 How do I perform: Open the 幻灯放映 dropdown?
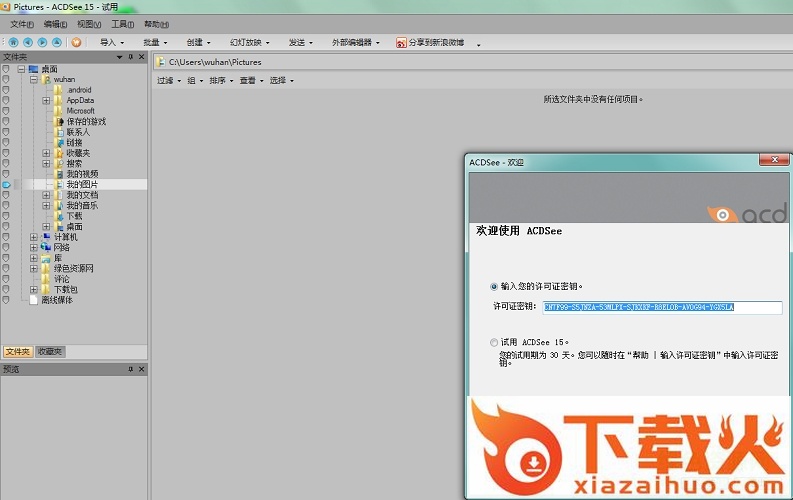pyautogui.click(x=250, y=42)
